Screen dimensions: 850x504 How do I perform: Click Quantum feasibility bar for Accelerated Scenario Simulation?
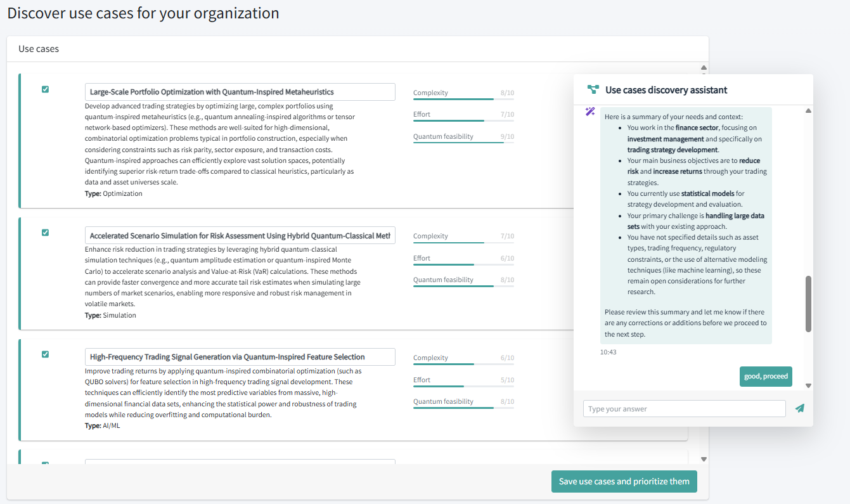(x=463, y=286)
